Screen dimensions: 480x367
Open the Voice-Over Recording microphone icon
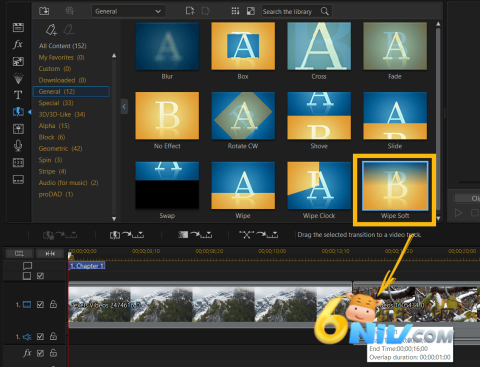[x=18, y=145]
